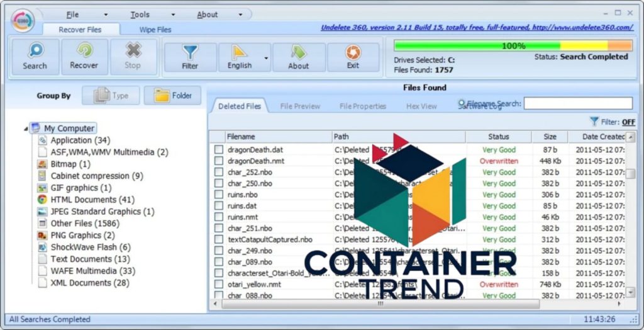Open About from the toolbar tag icon
Screen dimensions: 644x330
tap(299, 57)
